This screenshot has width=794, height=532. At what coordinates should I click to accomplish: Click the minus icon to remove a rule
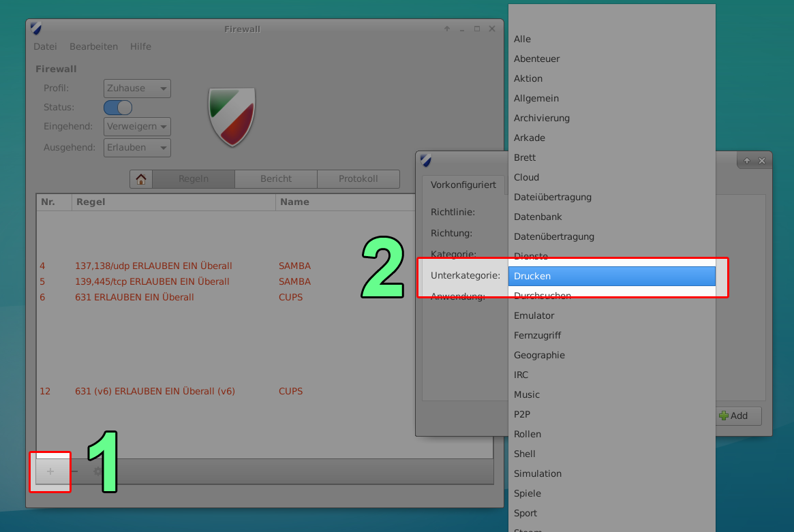click(75, 471)
